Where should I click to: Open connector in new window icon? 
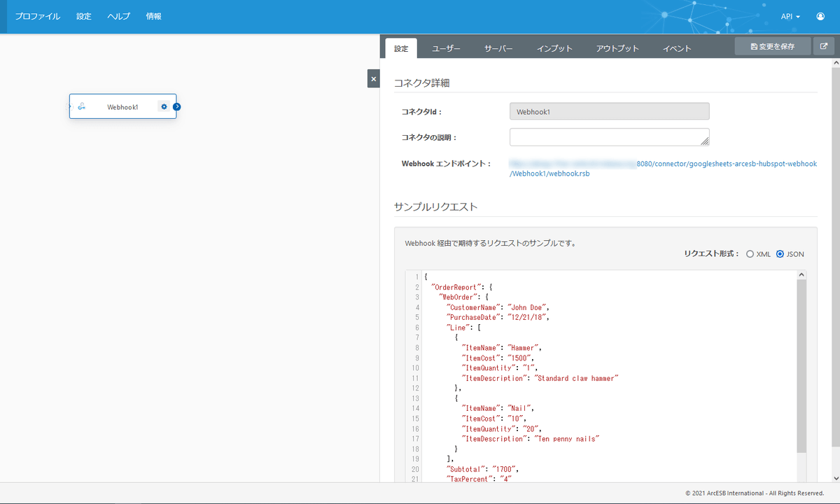pyautogui.click(x=823, y=47)
